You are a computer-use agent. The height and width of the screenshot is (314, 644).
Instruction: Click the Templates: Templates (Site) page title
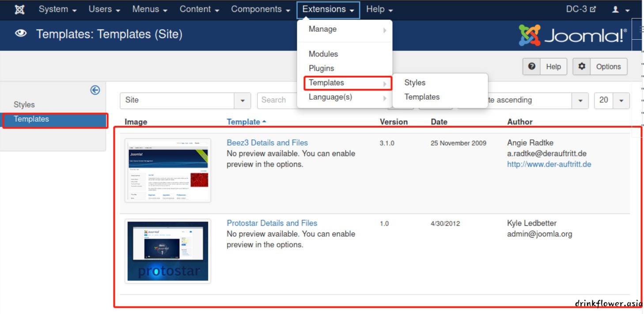pos(109,34)
